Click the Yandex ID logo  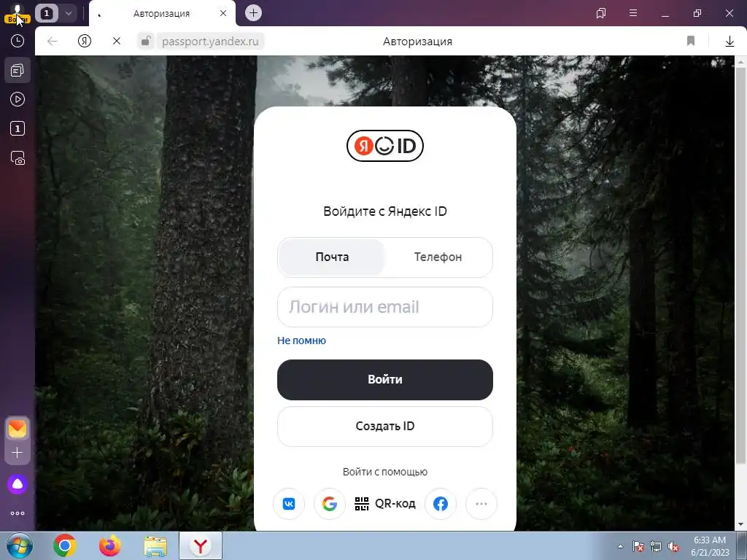[385, 146]
